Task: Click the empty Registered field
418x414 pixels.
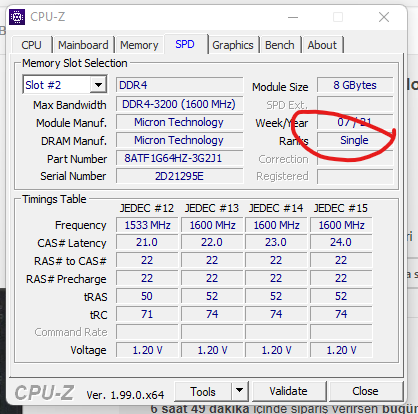Action: coord(355,177)
